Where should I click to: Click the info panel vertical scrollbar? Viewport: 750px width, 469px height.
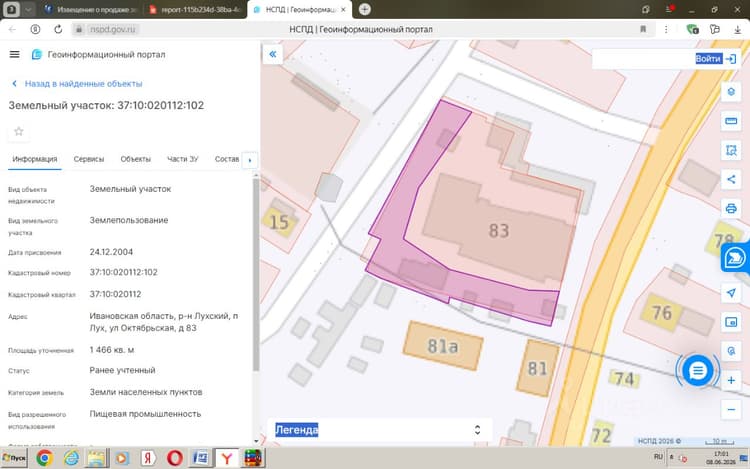click(x=256, y=275)
